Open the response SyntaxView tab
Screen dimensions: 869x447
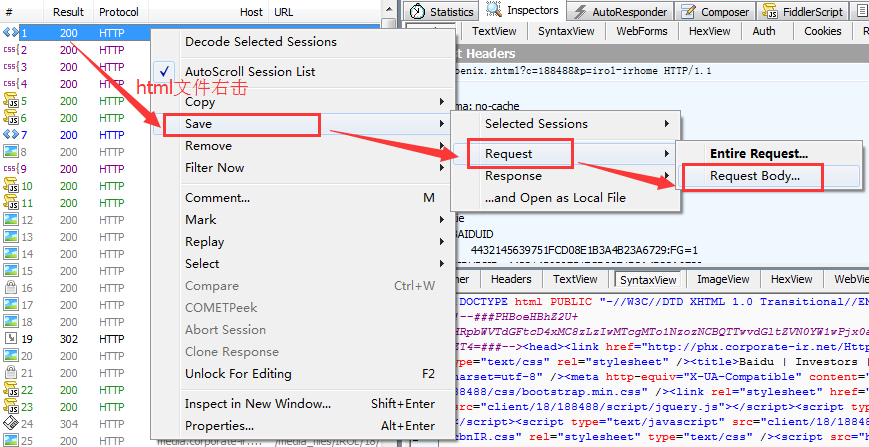(x=648, y=280)
